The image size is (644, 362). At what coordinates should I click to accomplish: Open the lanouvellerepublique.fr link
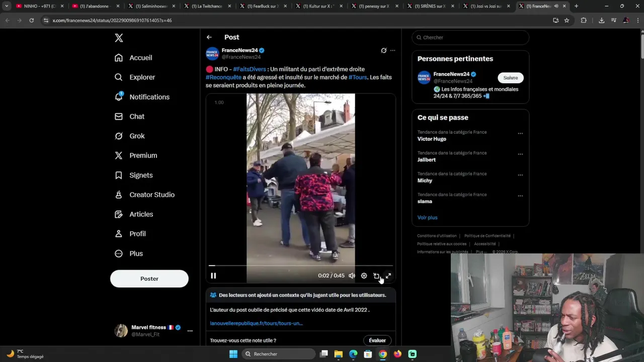[x=256, y=323]
